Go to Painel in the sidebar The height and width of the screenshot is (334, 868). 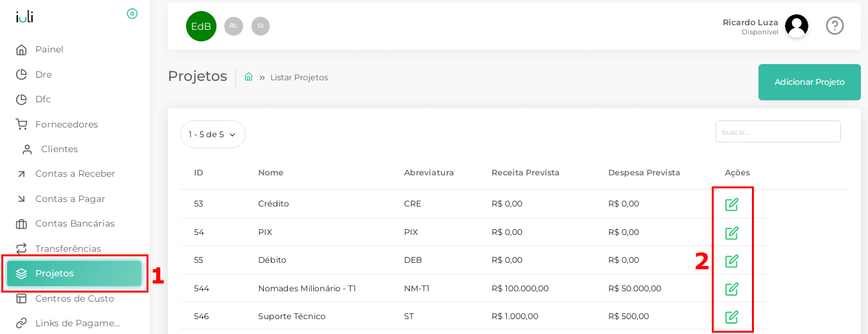[49, 50]
